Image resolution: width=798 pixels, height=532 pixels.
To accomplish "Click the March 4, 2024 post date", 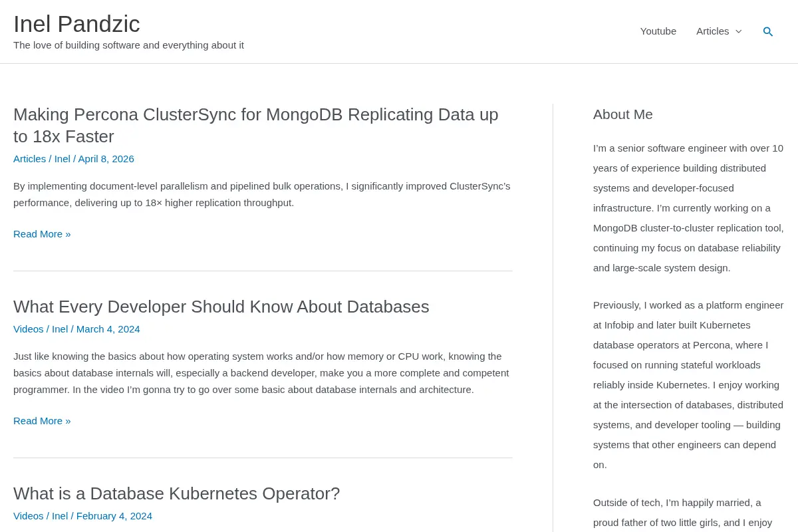I will 108,329.
